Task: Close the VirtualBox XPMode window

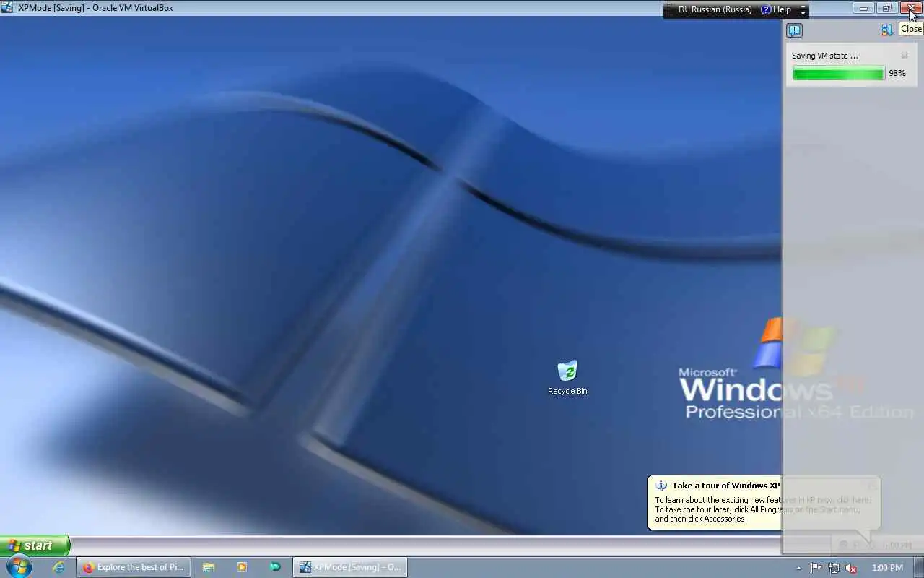Action: click(911, 8)
